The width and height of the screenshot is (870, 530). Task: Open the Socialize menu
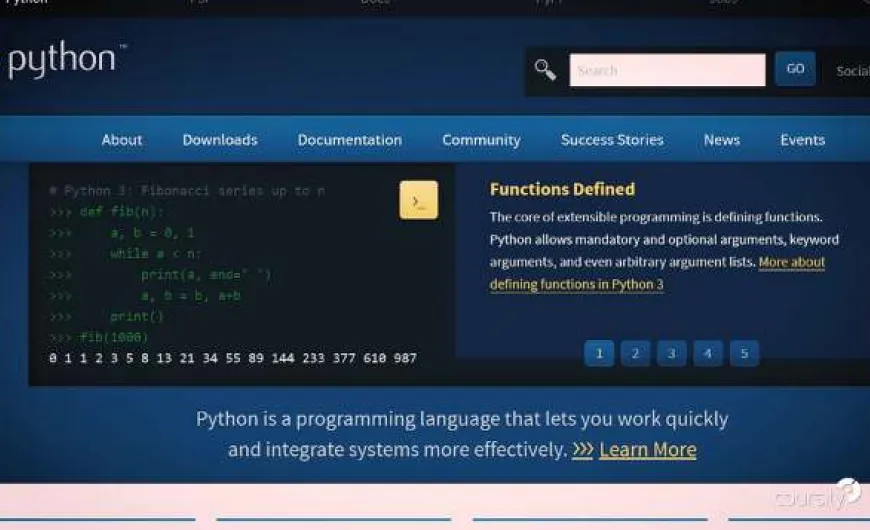(853, 71)
